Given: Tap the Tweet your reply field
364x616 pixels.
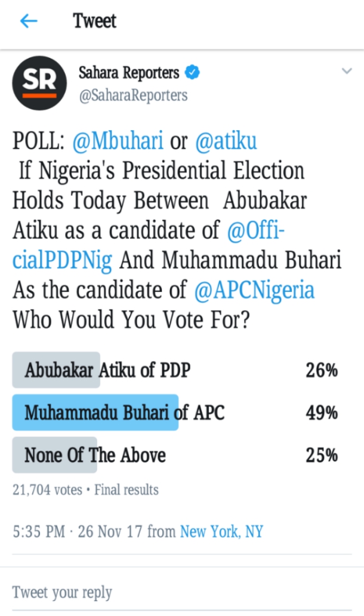Looking at the screenshot, I should pos(62,593).
